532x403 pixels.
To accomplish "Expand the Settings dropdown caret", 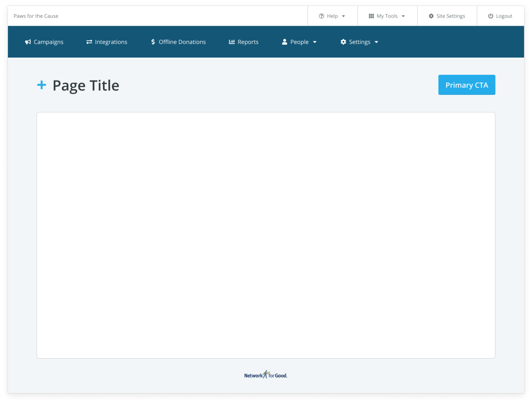I will 376,42.
